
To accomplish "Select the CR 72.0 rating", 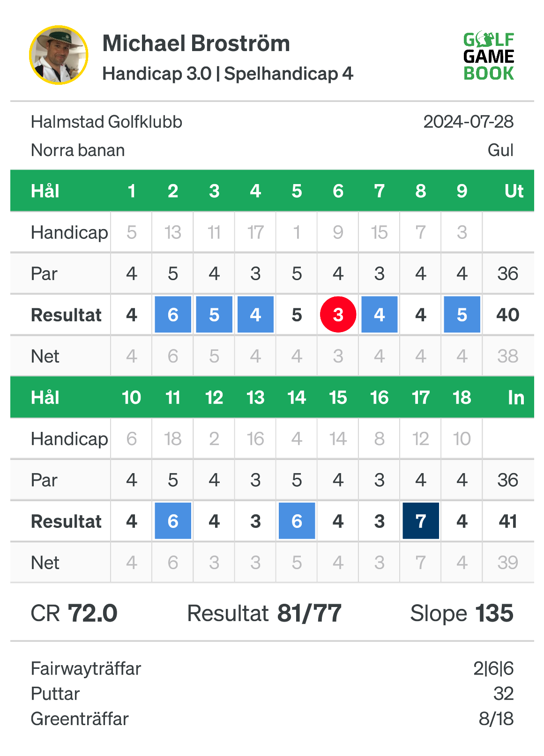I will tap(74, 613).
